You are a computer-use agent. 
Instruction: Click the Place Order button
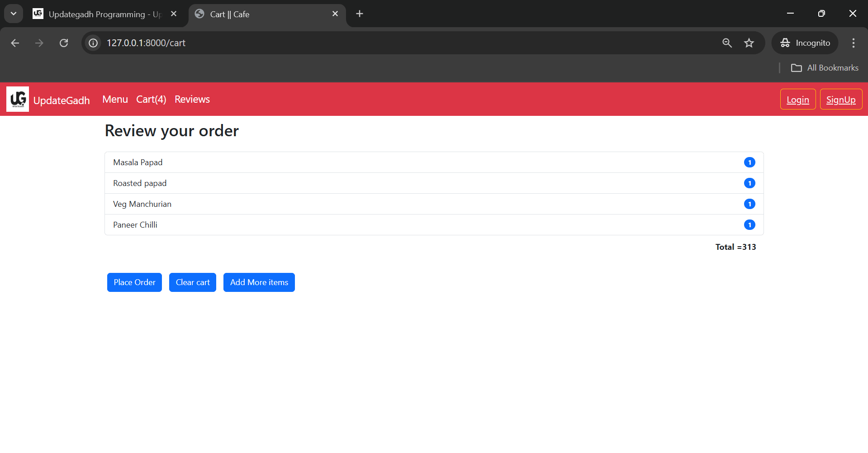[134, 282]
